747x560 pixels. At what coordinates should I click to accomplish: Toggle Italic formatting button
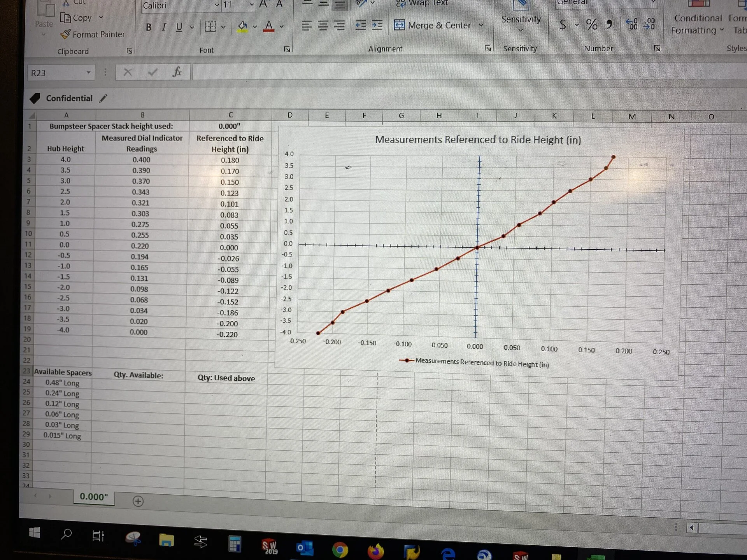click(x=164, y=27)
